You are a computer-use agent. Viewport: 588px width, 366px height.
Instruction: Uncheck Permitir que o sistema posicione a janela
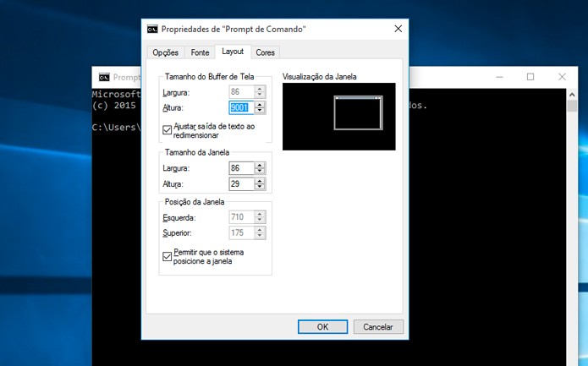[x=168, y=256]
